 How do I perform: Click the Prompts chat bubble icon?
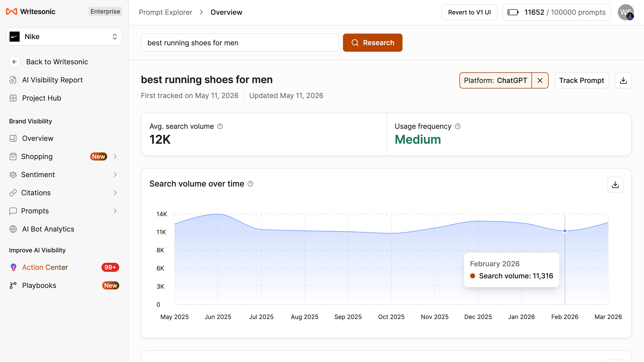(x=13, y=211)
